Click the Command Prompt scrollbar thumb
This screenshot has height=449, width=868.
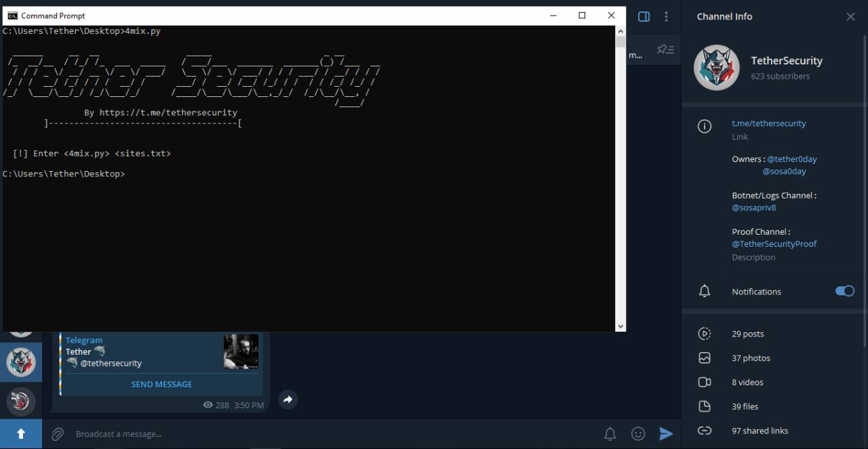coord(620,42)
